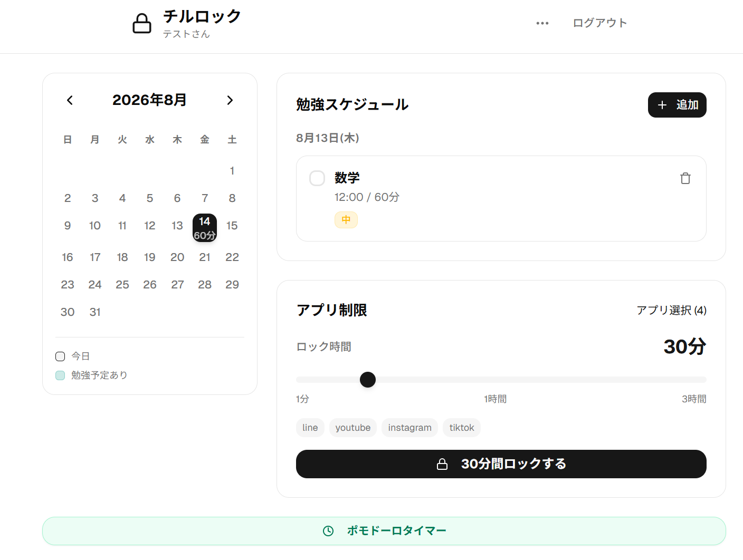Click the lock time slider handle
Screen dimensions: 743x560
[x=368, y=380]
